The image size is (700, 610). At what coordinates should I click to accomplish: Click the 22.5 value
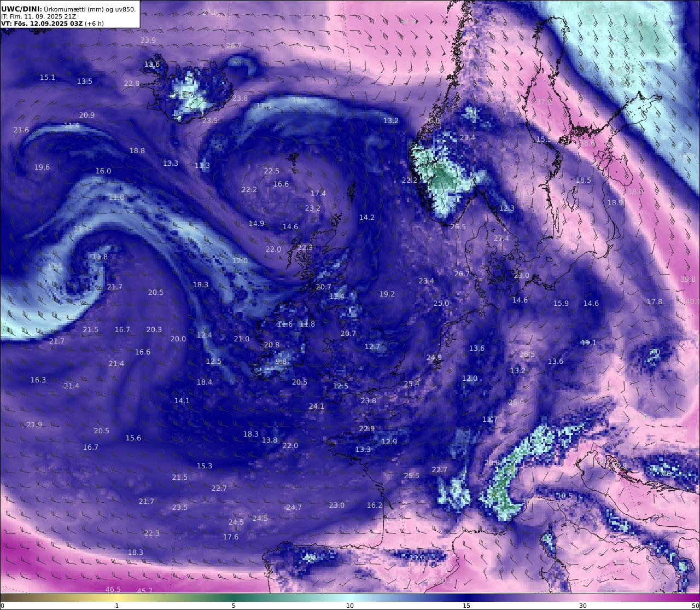coord(272,171)
